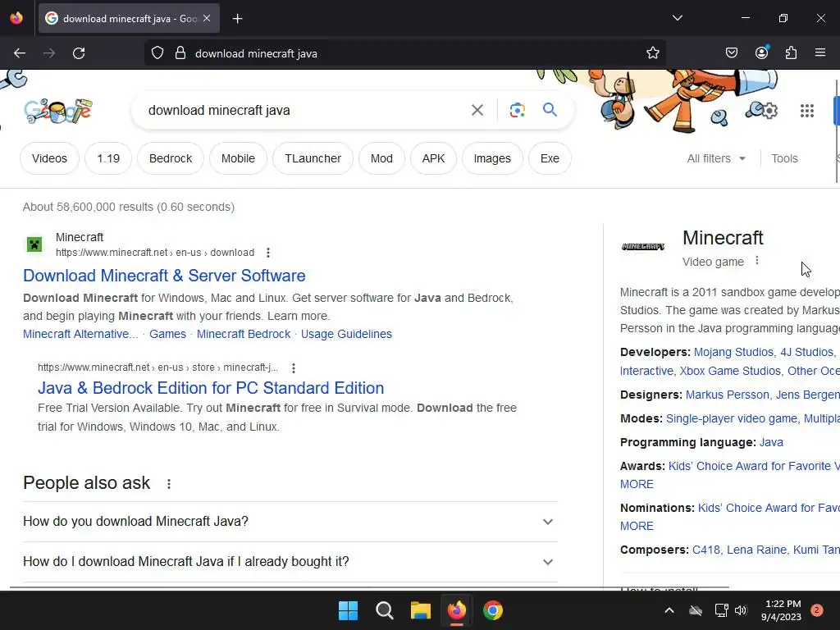This screenshot has width=840, height=630.
Task: Select the TLauncher filter chip
Action: 313,158
